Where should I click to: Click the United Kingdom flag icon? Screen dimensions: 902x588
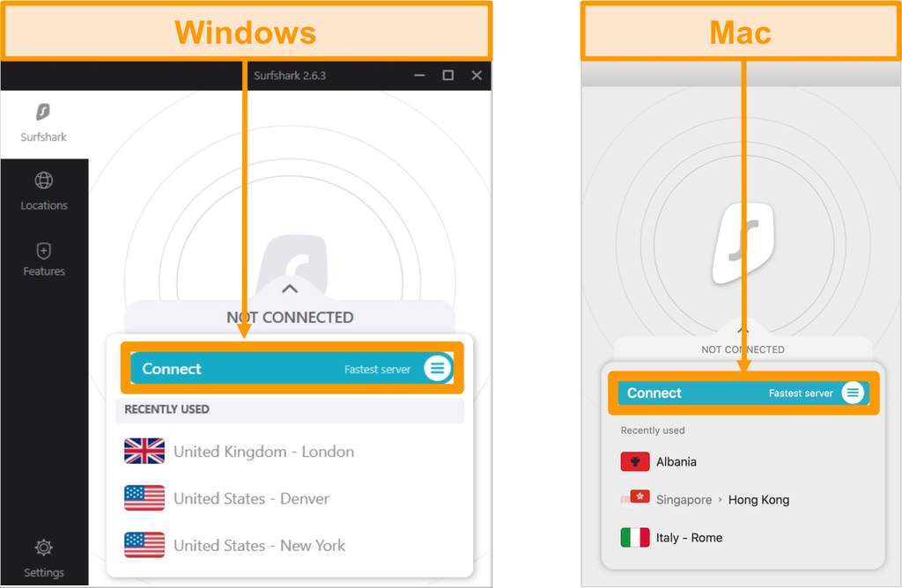144,452
